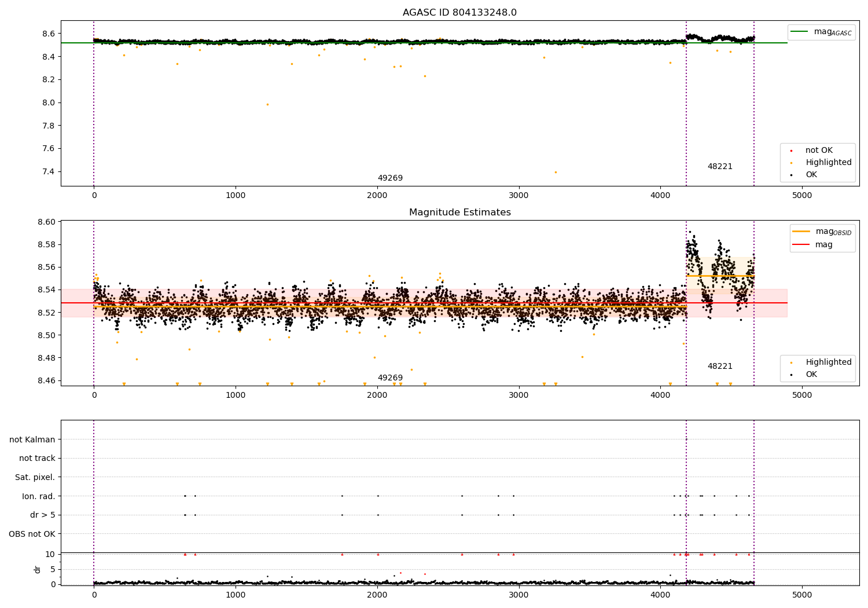The image size is (868, 608).
Task: Click the 7.8 y-tick of top plot
Action: [48, 126]
